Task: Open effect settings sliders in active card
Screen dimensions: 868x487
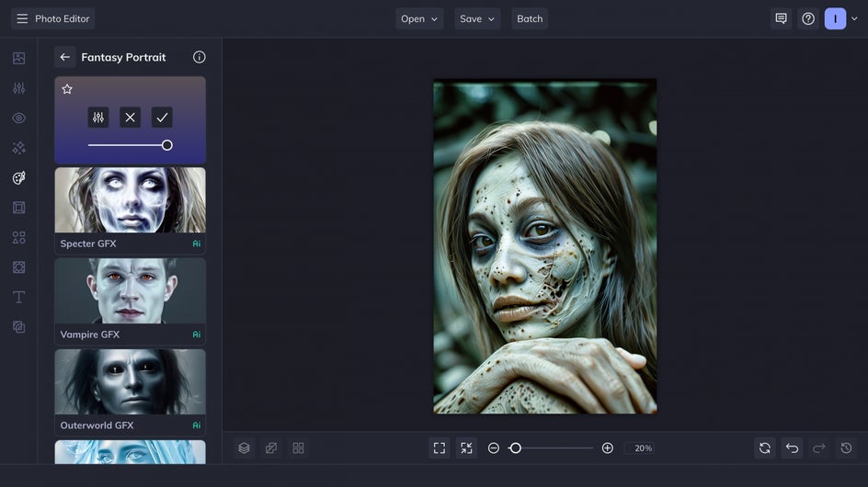Action: [x=98, y=118]
